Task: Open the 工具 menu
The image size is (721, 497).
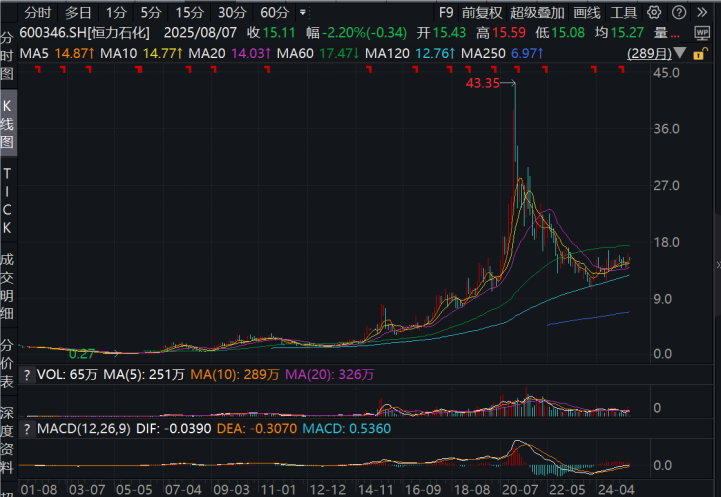Action: click(624, 12)
